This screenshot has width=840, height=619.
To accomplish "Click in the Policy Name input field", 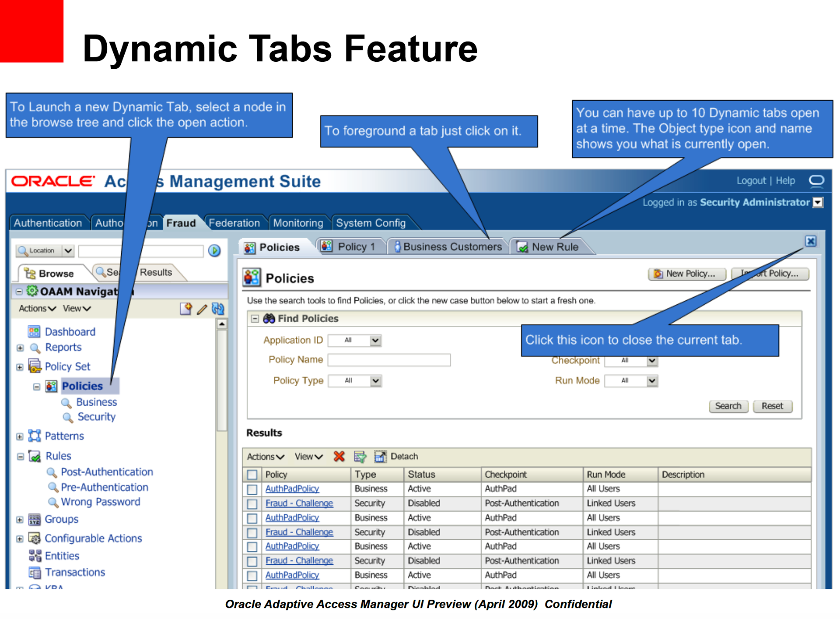I will coord(389,360).
